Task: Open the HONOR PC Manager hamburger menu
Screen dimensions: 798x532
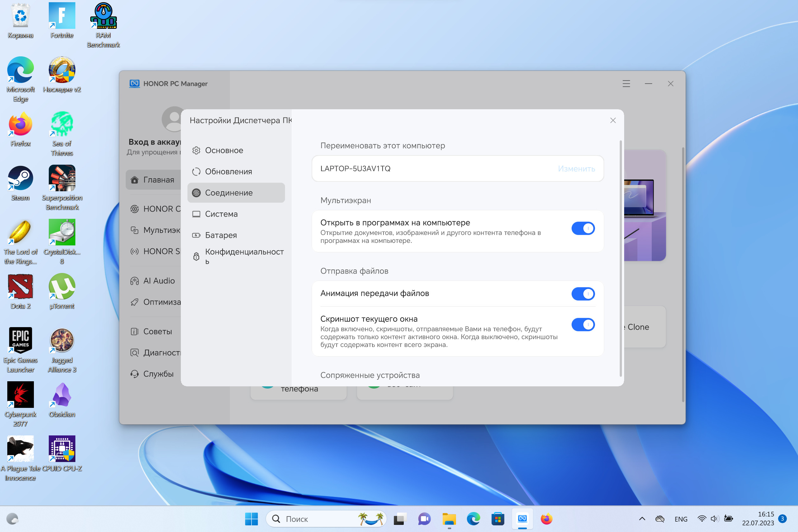Action: click(x=626, y=84)
